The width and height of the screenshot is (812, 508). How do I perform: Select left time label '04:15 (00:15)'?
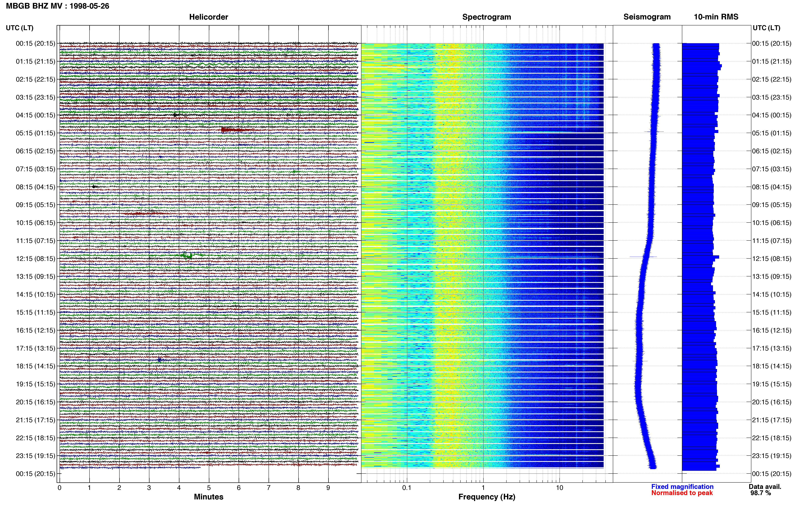pyautogui.click(x=35, y=115)
